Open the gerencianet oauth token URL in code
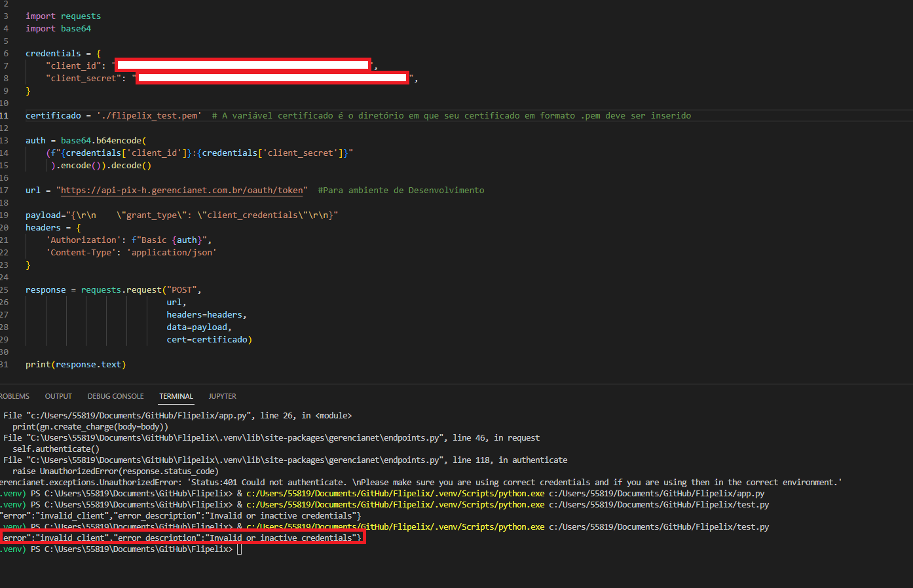The image size is (913, 588). [182, 191]
